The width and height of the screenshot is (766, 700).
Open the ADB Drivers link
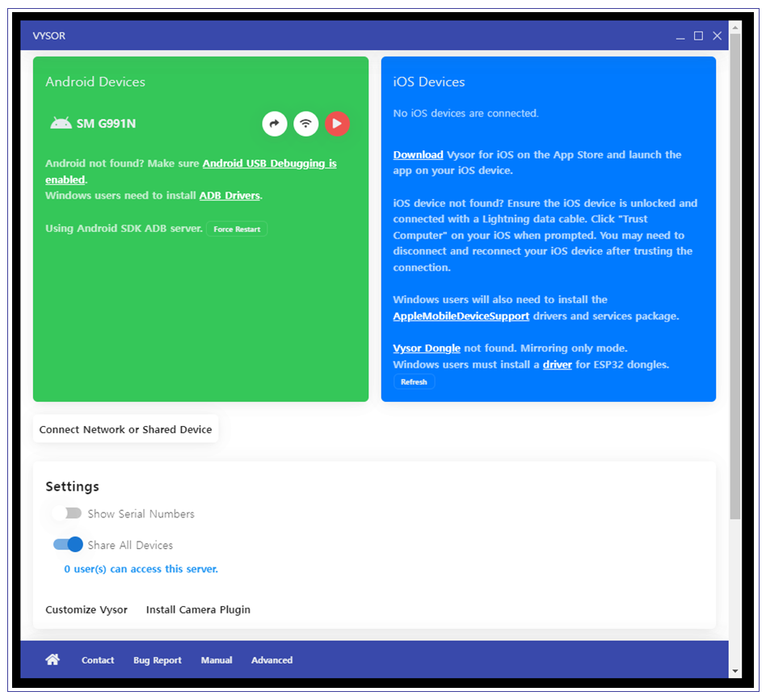[x=229, y=196]
